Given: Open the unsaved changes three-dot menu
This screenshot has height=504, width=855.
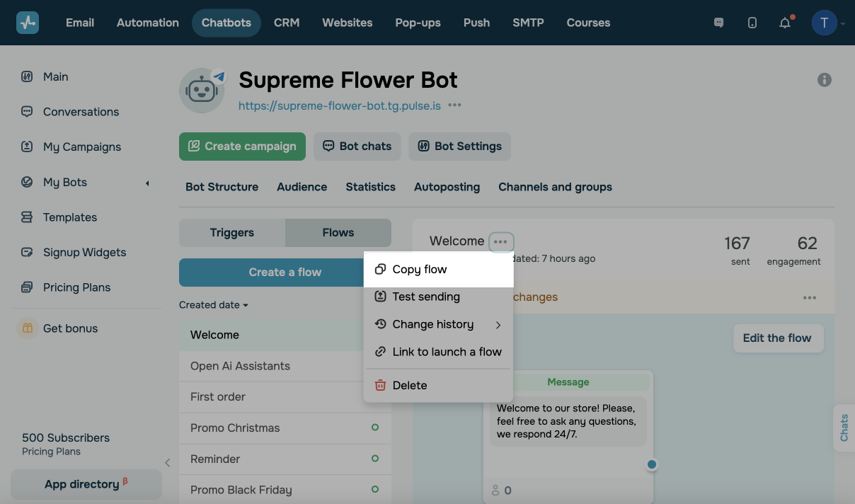Looking at the screenshot, I should tap(810, 298).
